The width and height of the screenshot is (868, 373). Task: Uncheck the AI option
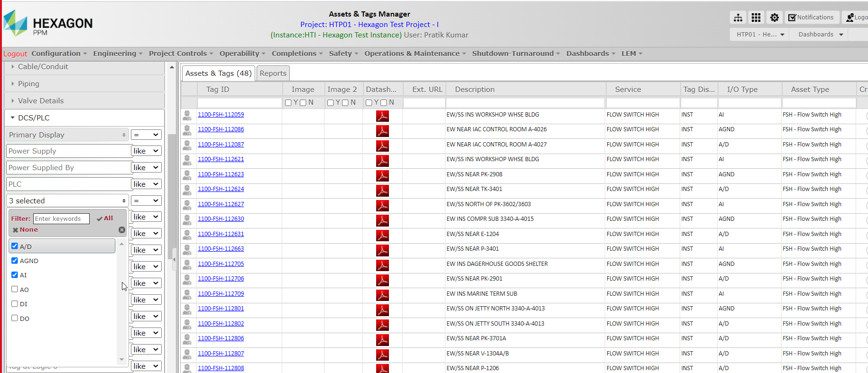pyautogui.click(x=15, y=274)
